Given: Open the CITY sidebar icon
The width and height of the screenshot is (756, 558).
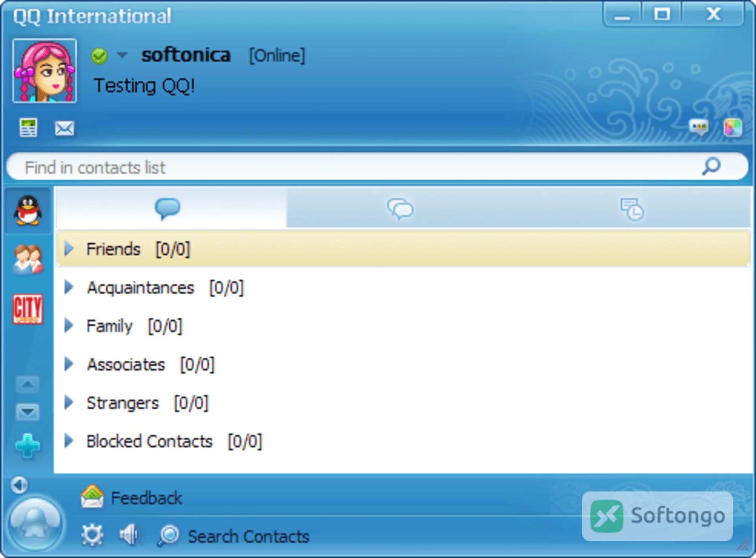Looking at the screenshot, I should pyautogui.click(x=28, y=309).
